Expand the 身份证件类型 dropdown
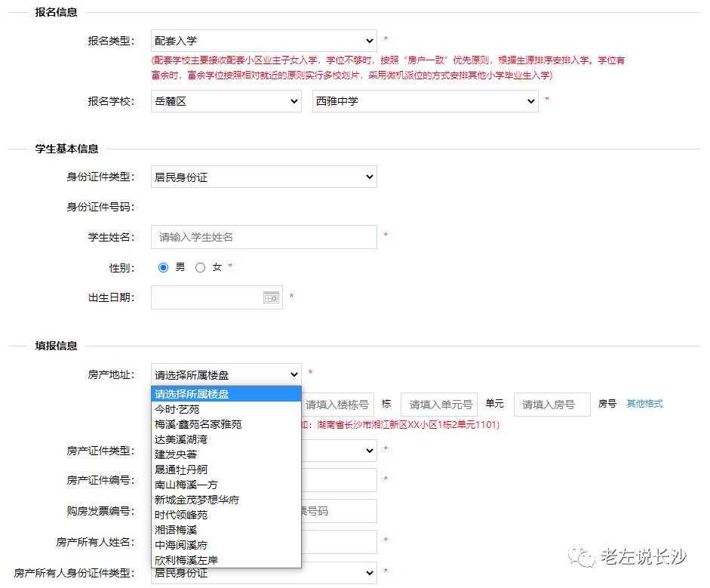This screenshot has width=710, height=588. click(x=263, y=177)
